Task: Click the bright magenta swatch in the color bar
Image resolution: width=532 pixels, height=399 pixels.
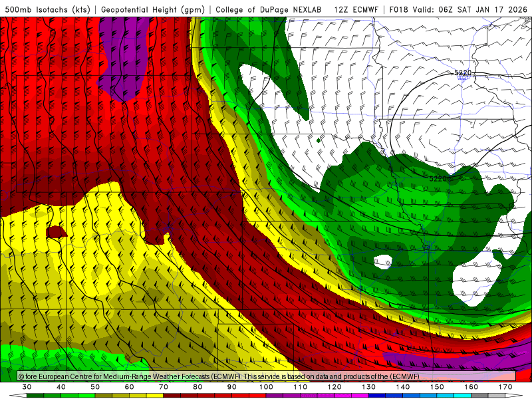Action: (360, 395)
